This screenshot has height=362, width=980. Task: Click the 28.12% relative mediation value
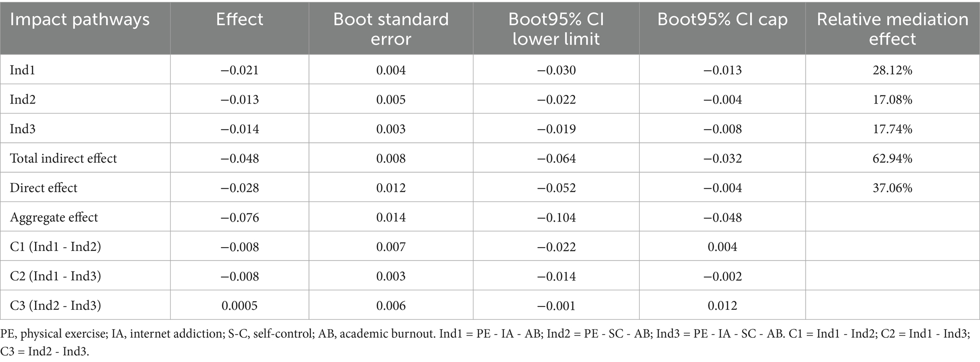tap(892, 70)
